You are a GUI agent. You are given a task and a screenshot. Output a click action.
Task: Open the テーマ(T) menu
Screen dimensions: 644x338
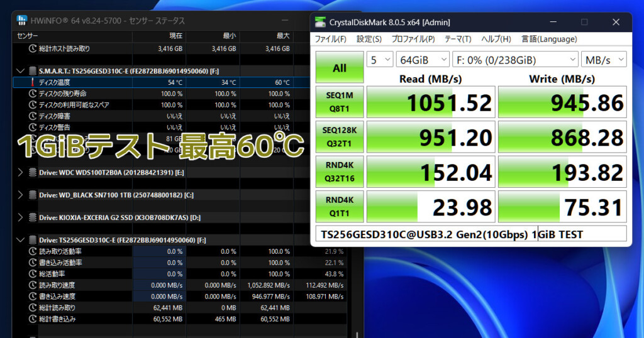pos(458,39)
